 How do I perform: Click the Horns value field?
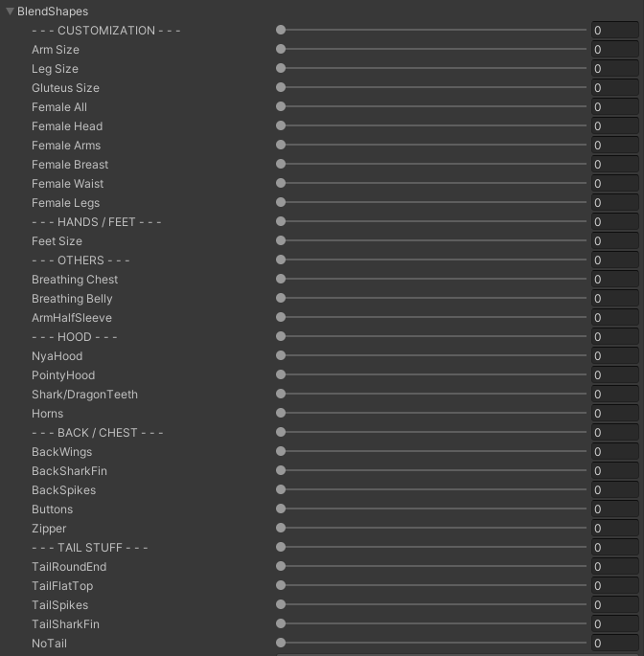coord(614,414)
